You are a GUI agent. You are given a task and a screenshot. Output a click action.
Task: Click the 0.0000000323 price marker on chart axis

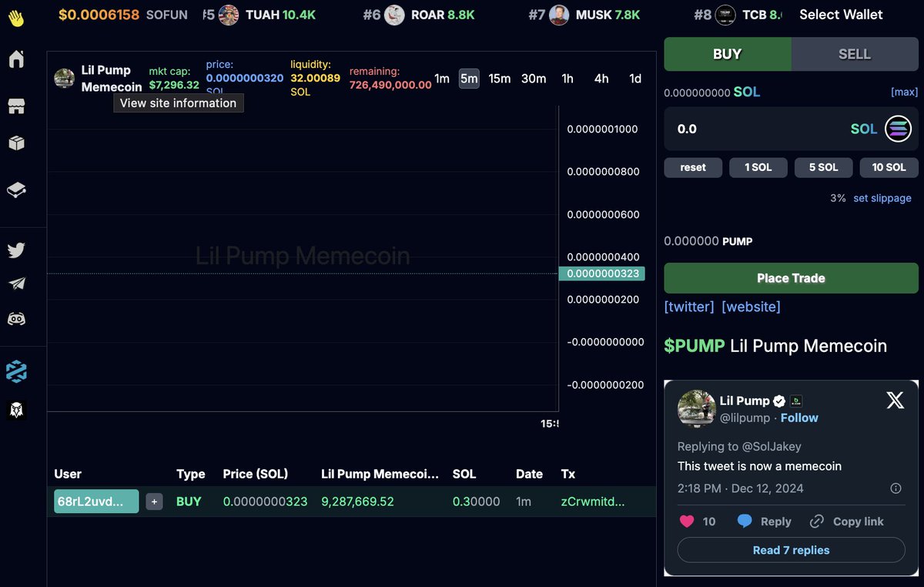click(x=602, y=273)
